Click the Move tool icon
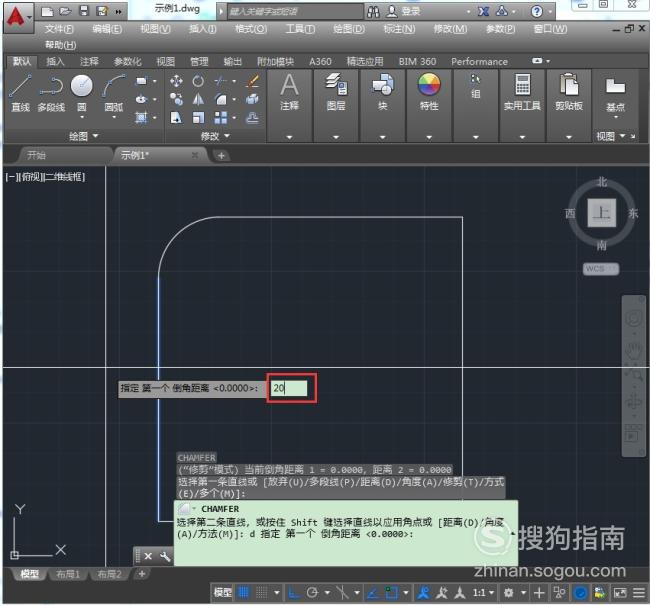 176,81
